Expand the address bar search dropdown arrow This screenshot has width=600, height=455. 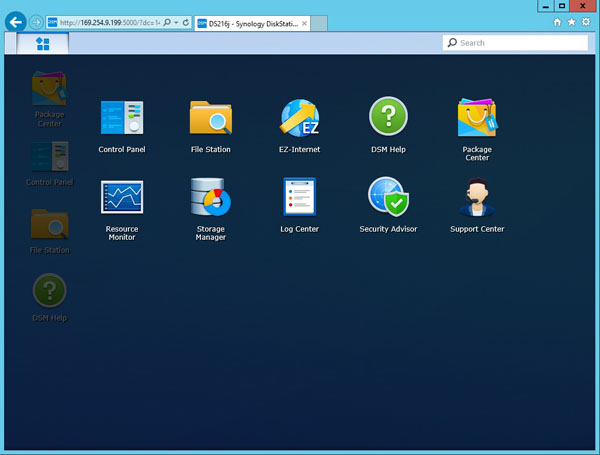177,22
